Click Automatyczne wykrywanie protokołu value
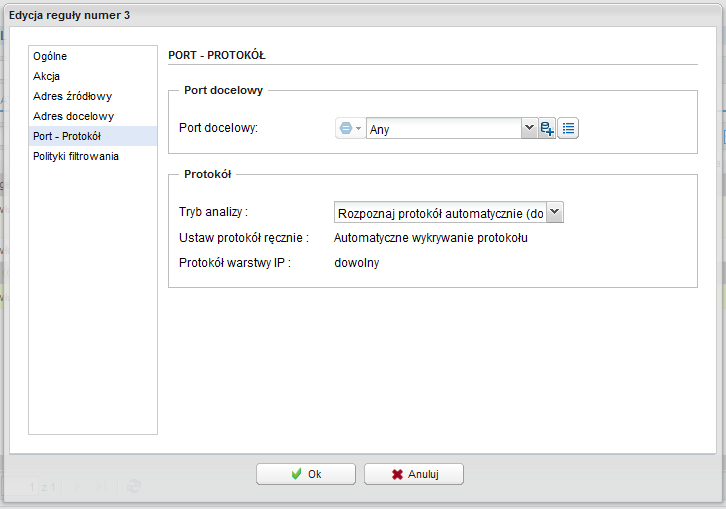726x509 pixels. pyautogui.click(x=431, y=238)
